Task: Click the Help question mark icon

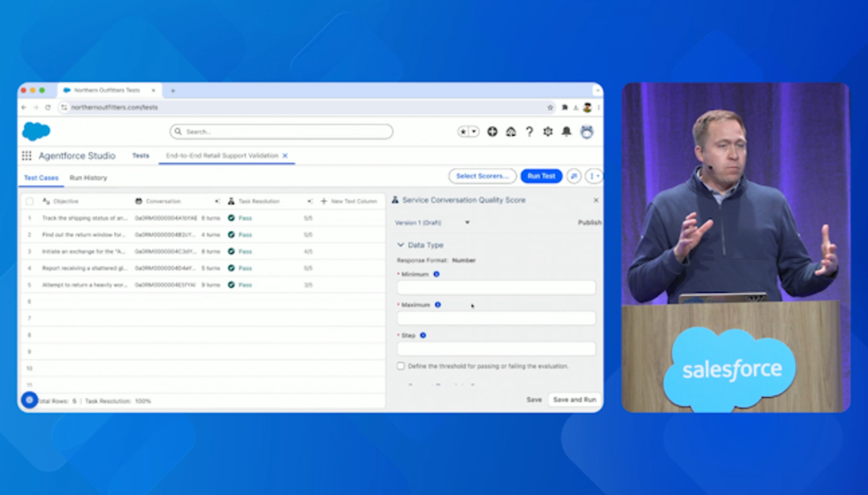Action: click(x=529, y=131)
